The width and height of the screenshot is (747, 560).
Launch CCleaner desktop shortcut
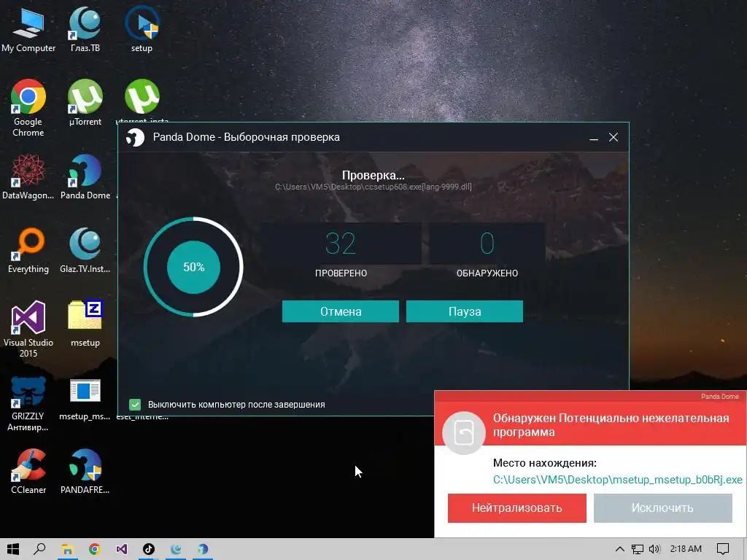pos(28,472)
